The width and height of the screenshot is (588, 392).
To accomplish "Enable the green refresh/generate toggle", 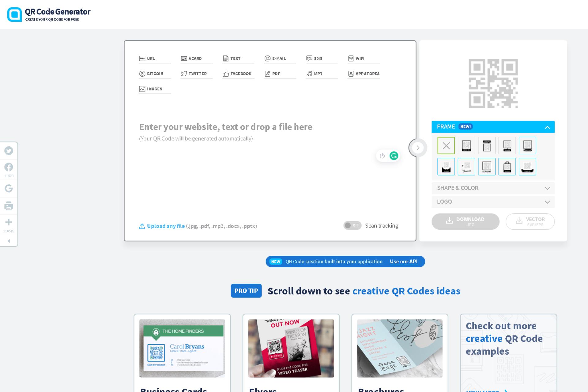I will click(x=394, y=156).
